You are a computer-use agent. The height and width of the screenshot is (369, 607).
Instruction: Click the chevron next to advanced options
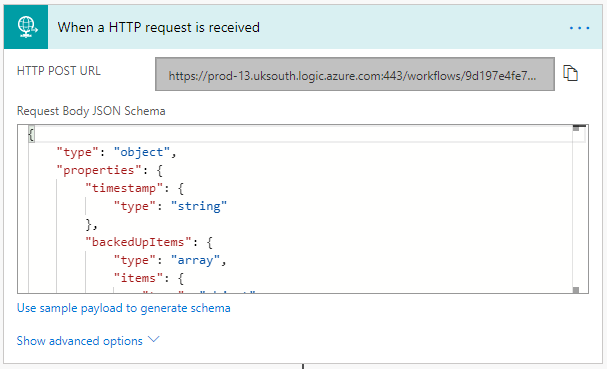(153, 340)
